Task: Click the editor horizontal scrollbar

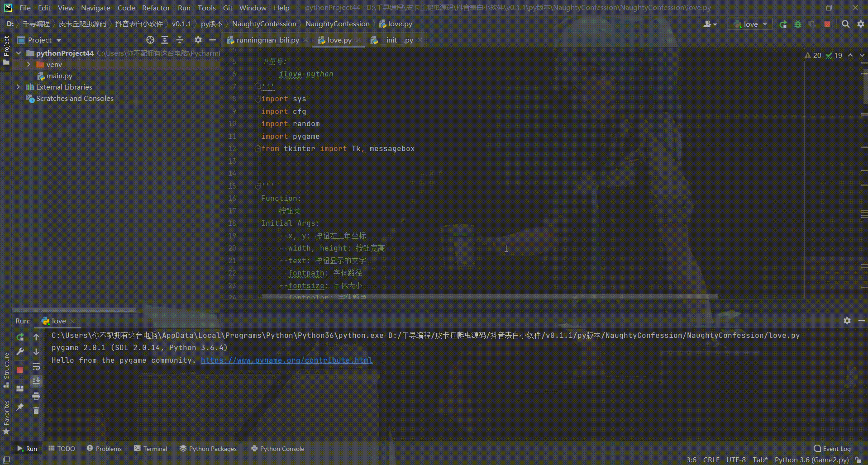Action: point(489,297)
